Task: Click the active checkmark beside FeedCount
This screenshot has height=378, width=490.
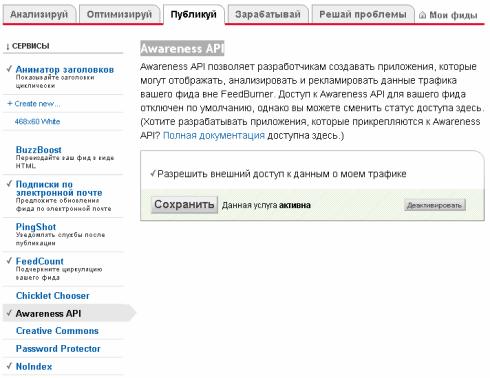Action: click(x=9, y=261)
